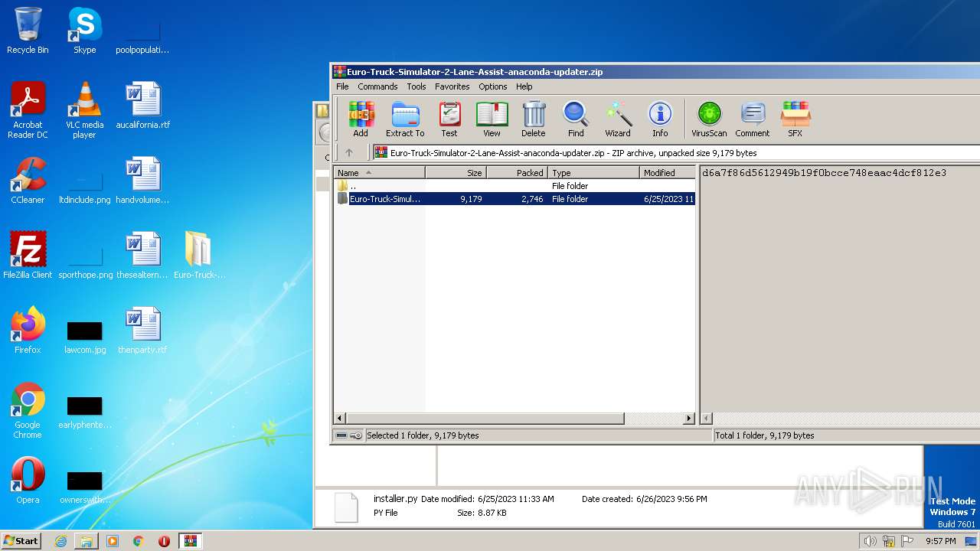Click WinRAR taskbar button
The height and width of the screenshot is (551, 980).
pos(190,541)
